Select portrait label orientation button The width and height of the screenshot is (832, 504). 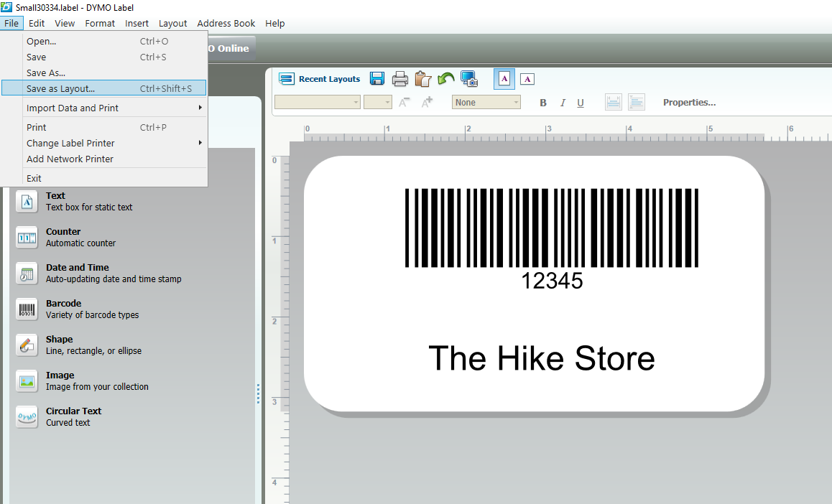(x=504, y=79)
